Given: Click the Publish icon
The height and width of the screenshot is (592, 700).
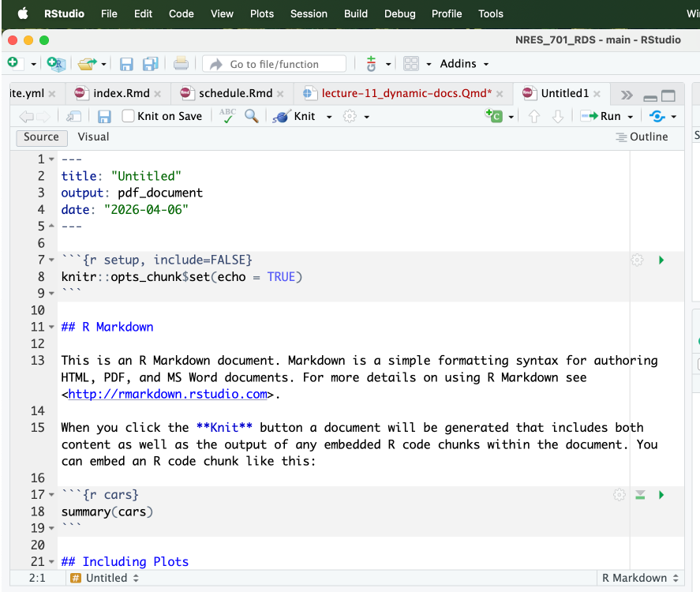Looking at the screenshot, I should point(657,117).
